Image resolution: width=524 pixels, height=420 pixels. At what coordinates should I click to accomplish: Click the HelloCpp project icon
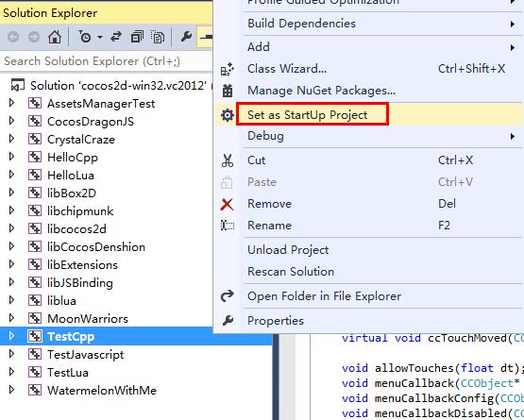pos(35,157)
